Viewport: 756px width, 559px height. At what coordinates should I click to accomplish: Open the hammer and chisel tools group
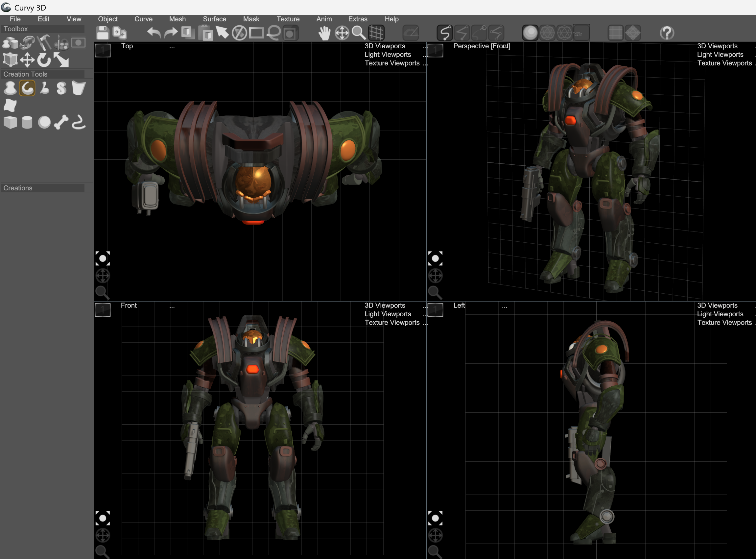[x=44, y=43]
